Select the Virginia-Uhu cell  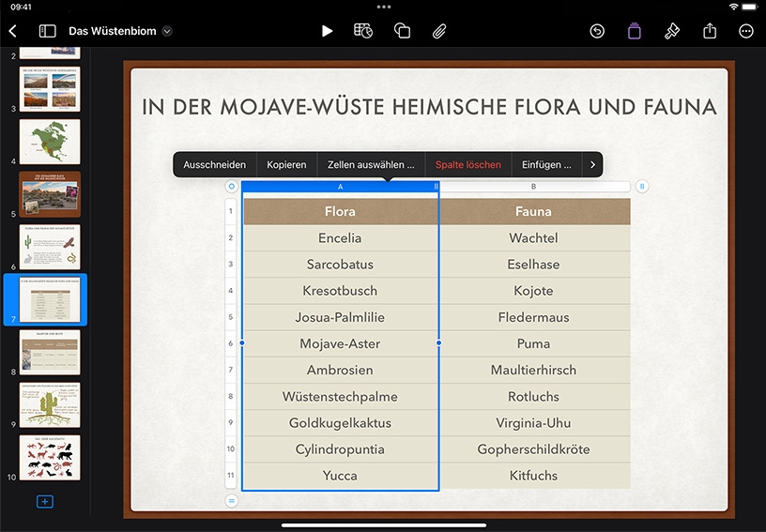(x=534, y=422)
